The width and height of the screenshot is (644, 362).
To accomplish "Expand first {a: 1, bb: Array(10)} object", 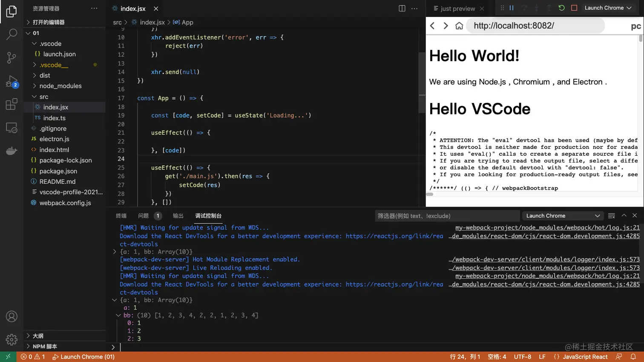I will 115,252.
